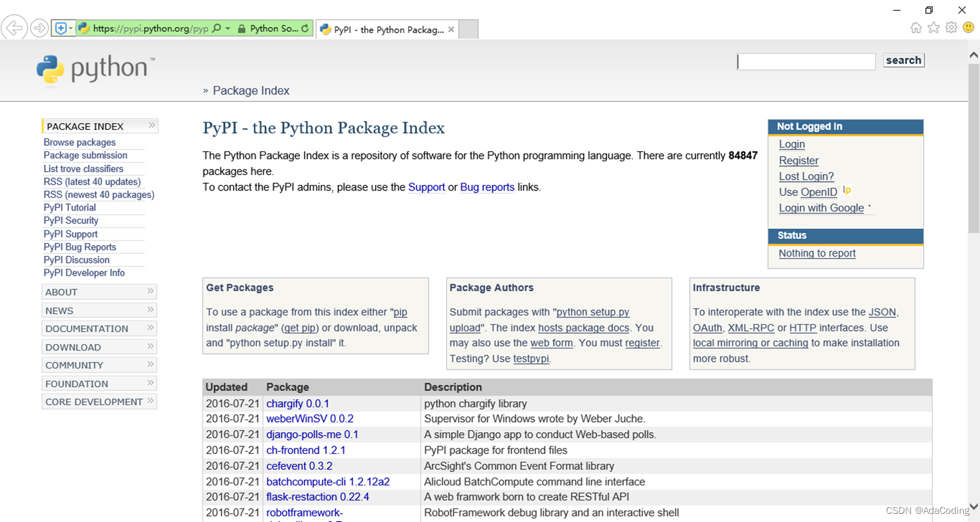Click the OpenID link
Screen dimensions: 980x522
pyautogui.click(x=818, y=192)
